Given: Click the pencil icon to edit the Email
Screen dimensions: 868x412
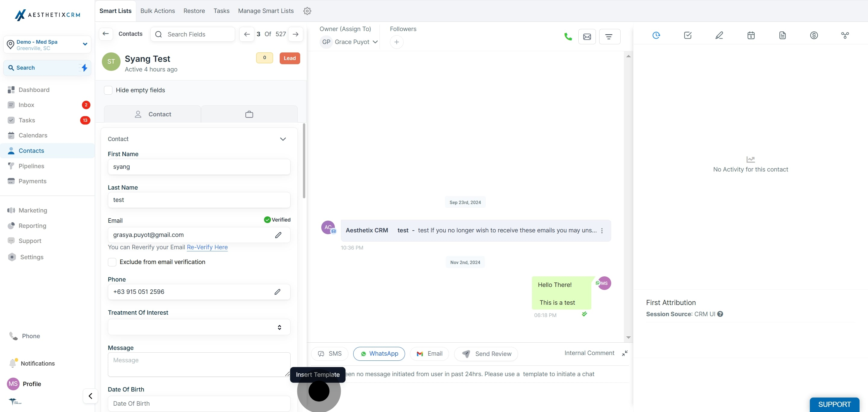Looking at the screenshot, I should click(278, 235).
